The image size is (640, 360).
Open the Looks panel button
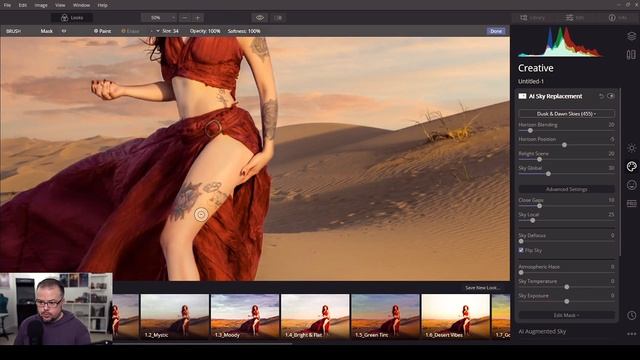pyautogui.click(x=72, y=18)
